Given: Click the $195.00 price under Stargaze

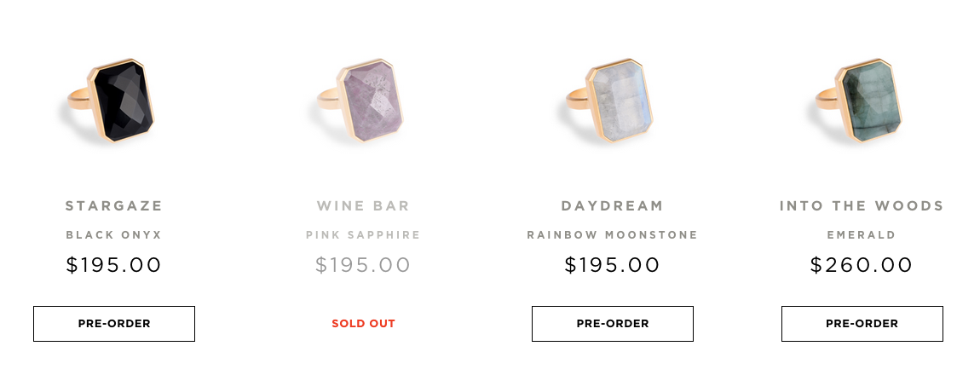Looking at the screenshot, I should pos(114,265).
